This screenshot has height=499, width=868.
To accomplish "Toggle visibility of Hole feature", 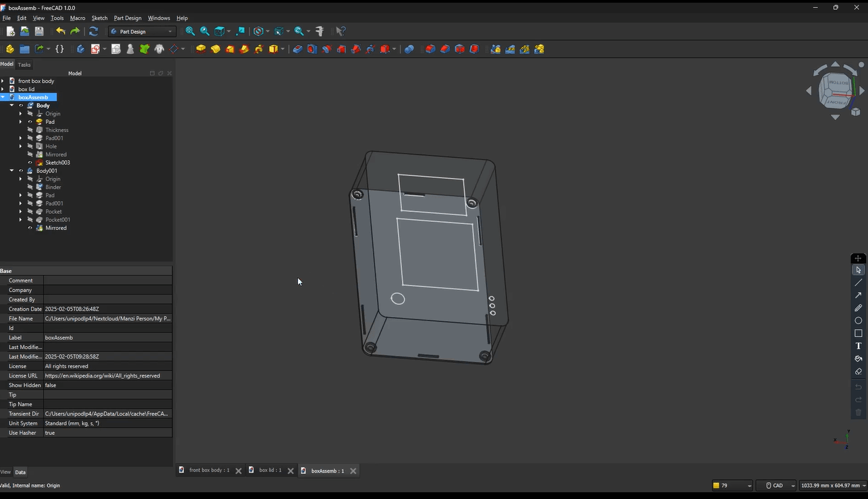I will (30, 146).
